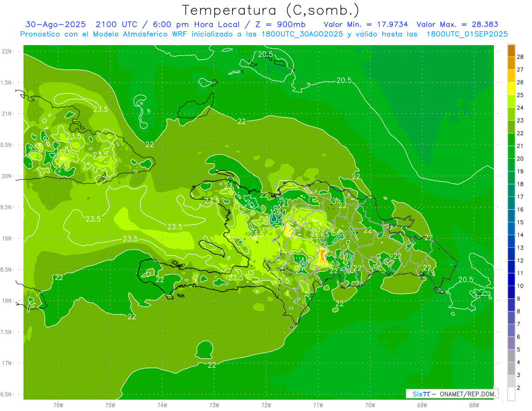Click the '20N' latitude axis label
This screenshot has height=411, width=532.
click(x=7, y=176)
